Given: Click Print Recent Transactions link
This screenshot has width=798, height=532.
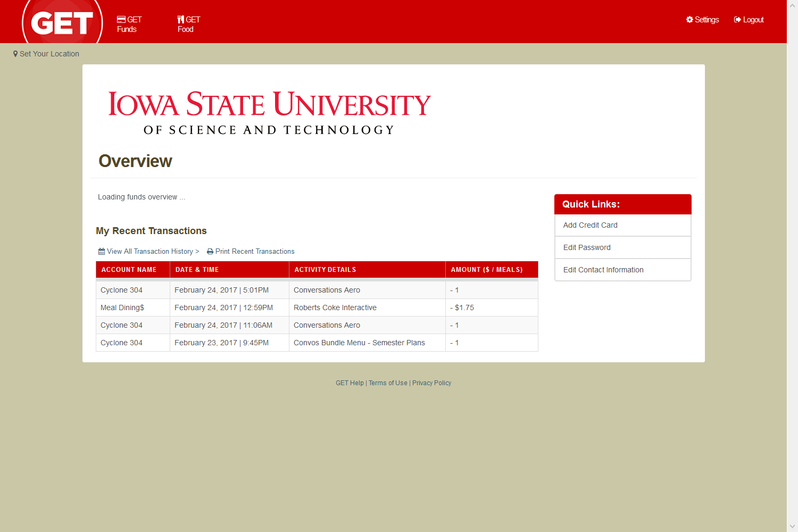Looking at the screenshot, I should (x=255, y=252).
